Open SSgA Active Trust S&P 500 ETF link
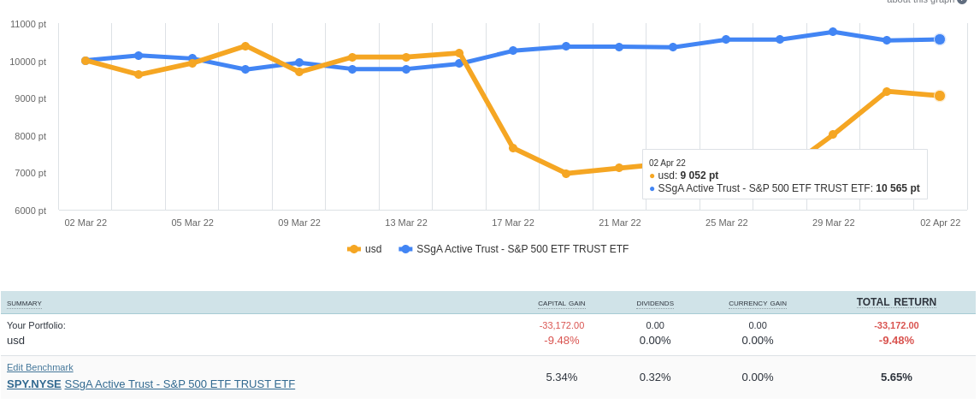 pyautogui.click(x=180, y=383)
